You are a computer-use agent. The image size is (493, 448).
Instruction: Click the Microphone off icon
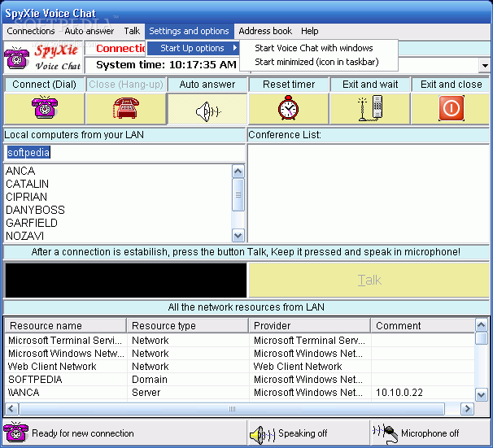point(386,434)
